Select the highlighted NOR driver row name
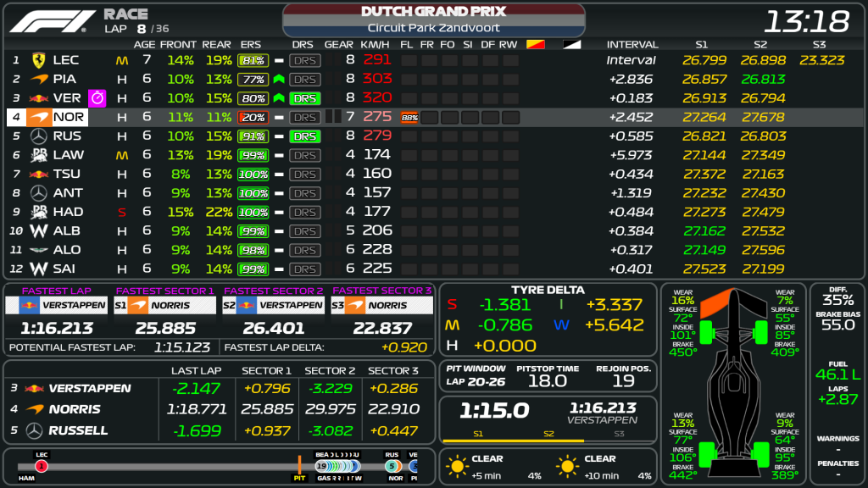Image resolution: width=868 pixels, height=488 pixels. [69, 117]
